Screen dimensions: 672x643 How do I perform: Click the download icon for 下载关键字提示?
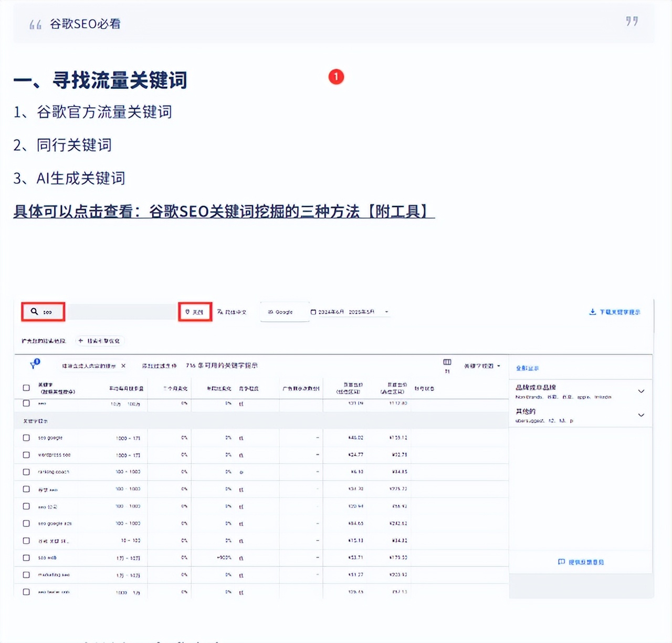593,311
